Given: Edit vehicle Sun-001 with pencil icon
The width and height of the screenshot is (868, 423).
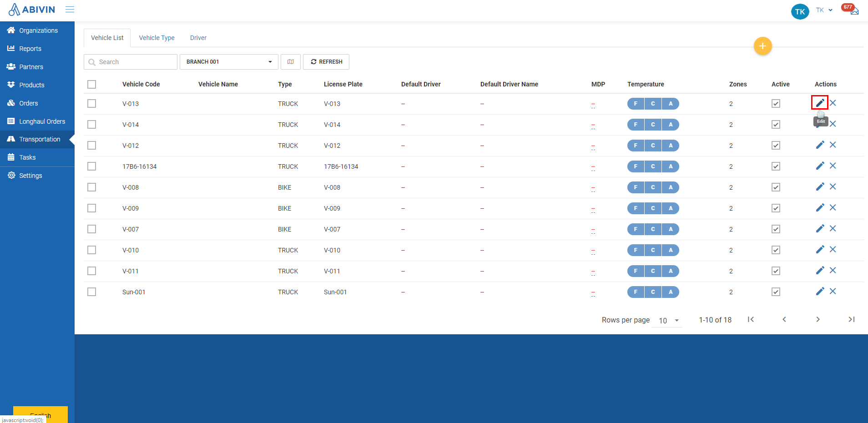Looking at the screenshot, I should click(820, 291).
